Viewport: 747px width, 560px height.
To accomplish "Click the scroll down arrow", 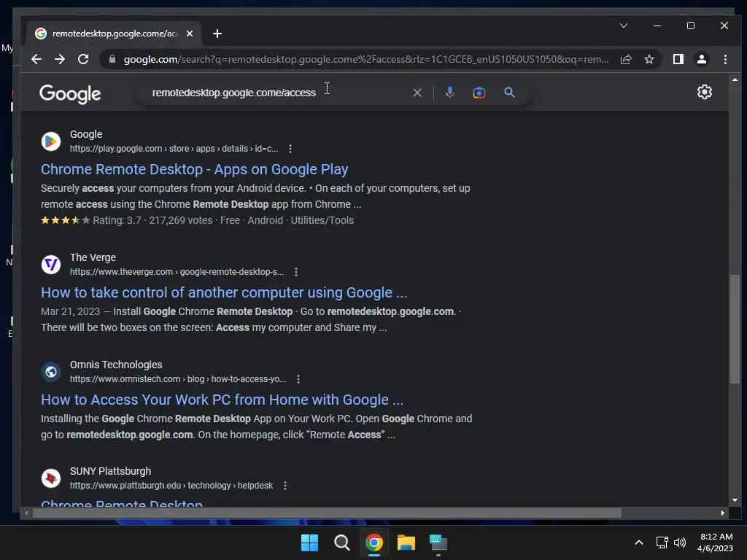I will (x=735, y=500).
